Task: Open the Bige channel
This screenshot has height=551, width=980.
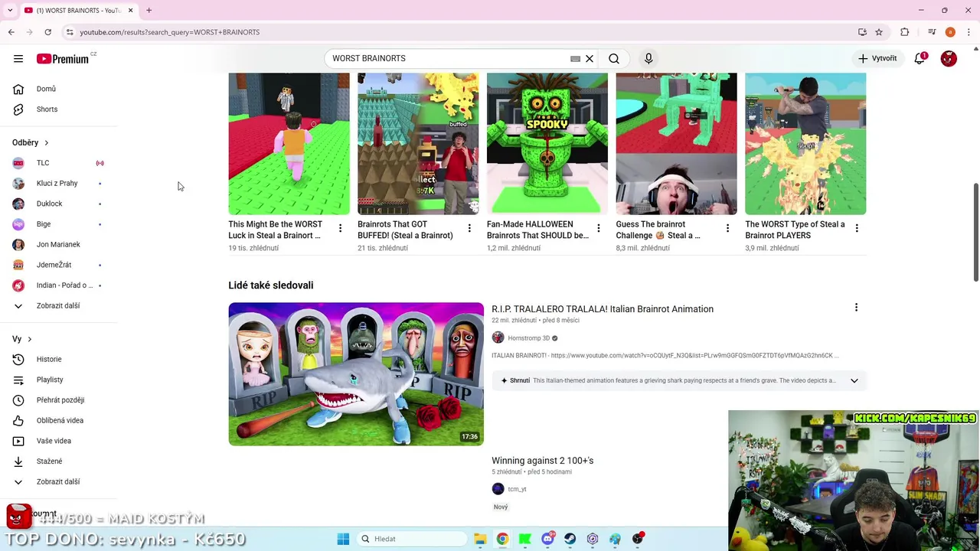Action: tap(60, 224)
